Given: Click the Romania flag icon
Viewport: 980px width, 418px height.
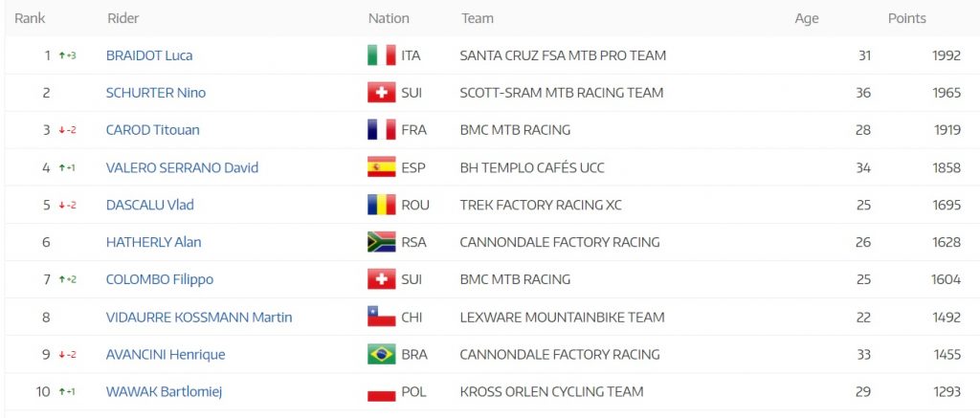Looking at the screenshot, I should [382, 205].
